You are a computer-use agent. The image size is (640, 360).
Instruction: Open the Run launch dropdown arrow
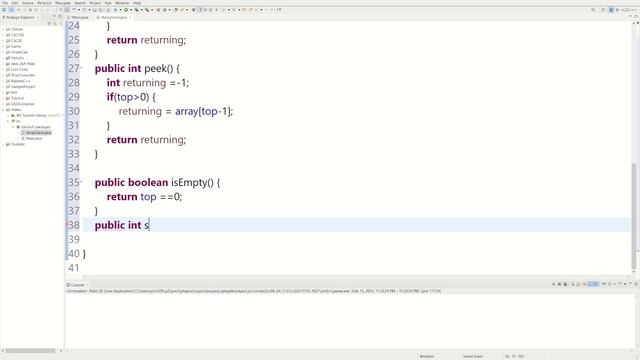[131, 10]
